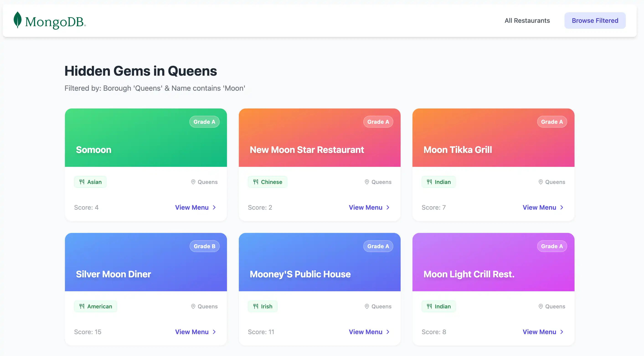Click the Browse Filtered button

[x=595, y=20]
